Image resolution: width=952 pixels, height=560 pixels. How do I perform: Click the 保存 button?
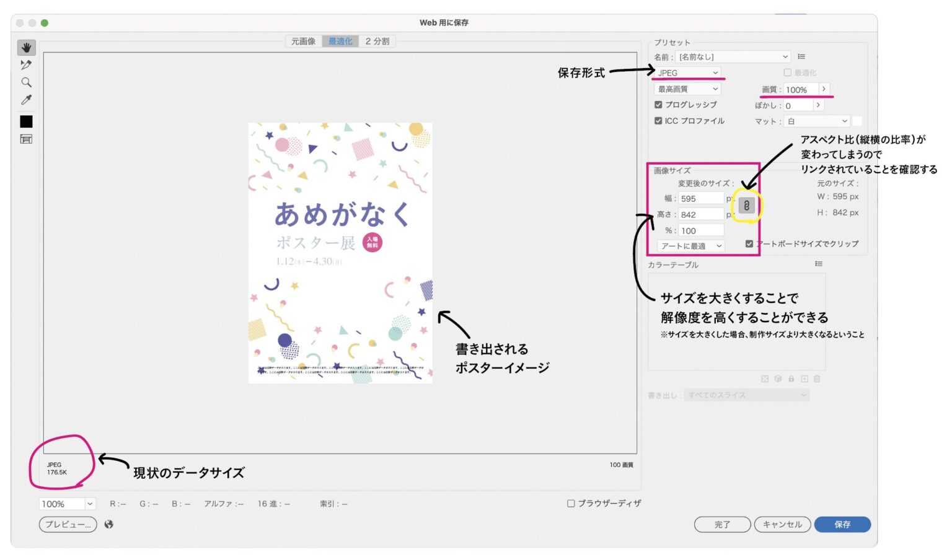(x=842, y=524)
